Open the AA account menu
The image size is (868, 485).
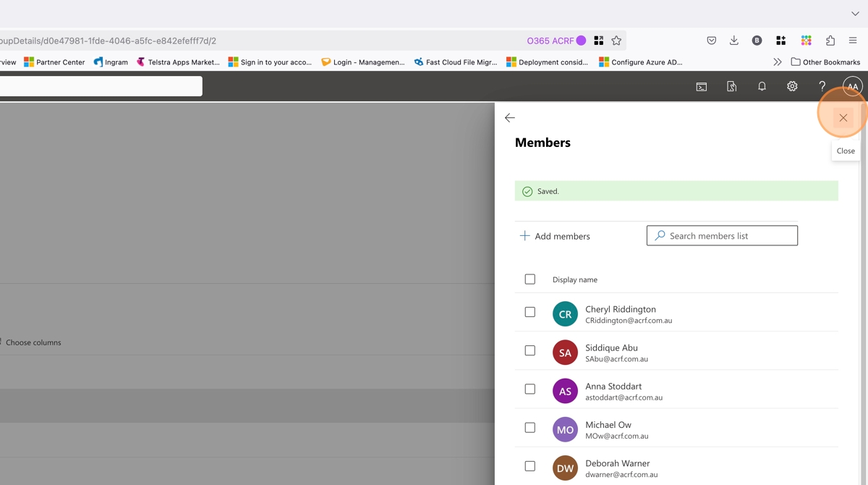(x=853, y=86)
